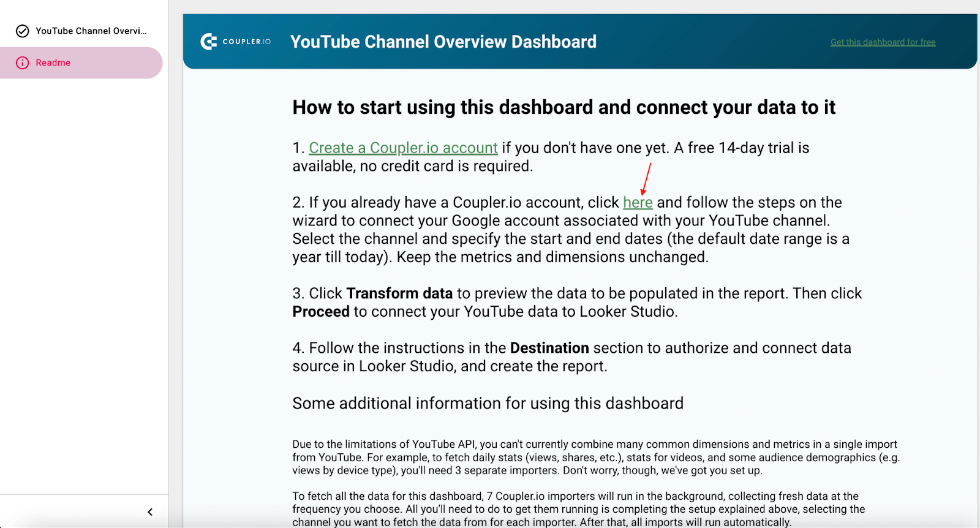Open the YouTube Channel Overview page

(91, 31)
